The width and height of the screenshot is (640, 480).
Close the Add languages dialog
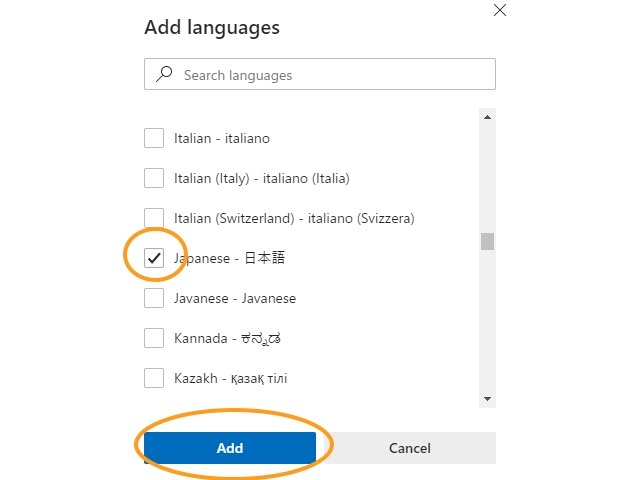point(500,10)
